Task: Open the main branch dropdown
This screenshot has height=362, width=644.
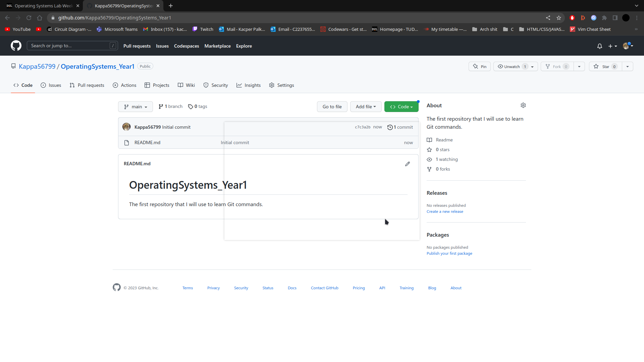Action: pos(135,107)
